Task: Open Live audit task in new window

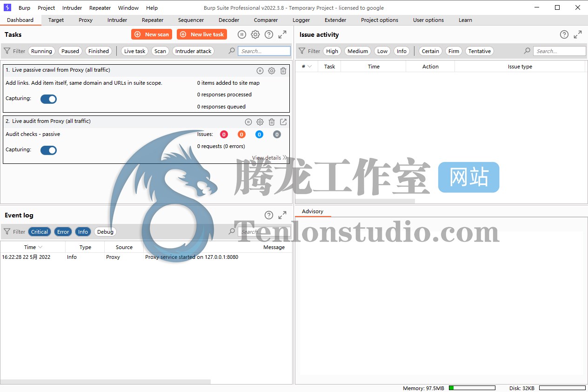Action: [x=283, y=122]
